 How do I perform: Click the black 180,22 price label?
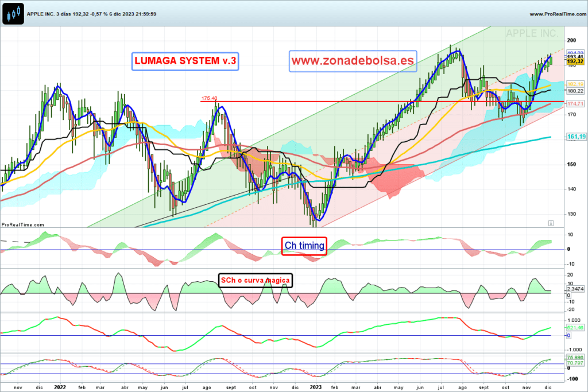(575, 91)
